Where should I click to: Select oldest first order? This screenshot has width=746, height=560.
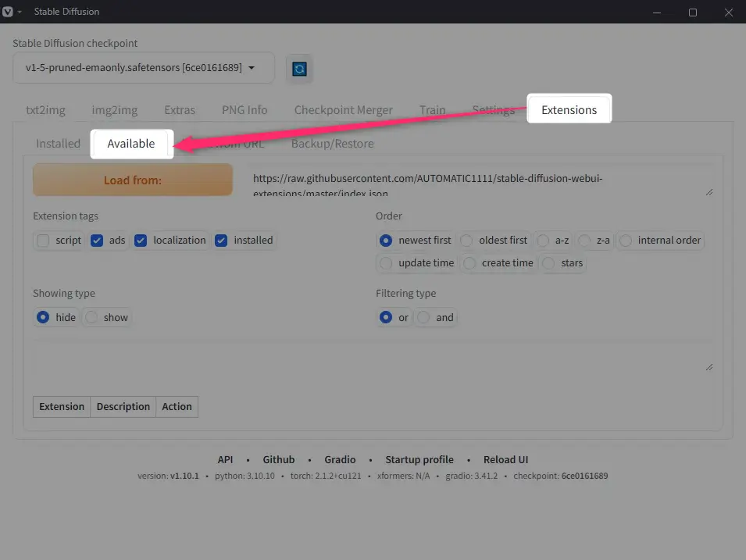[x=466, y=241]
